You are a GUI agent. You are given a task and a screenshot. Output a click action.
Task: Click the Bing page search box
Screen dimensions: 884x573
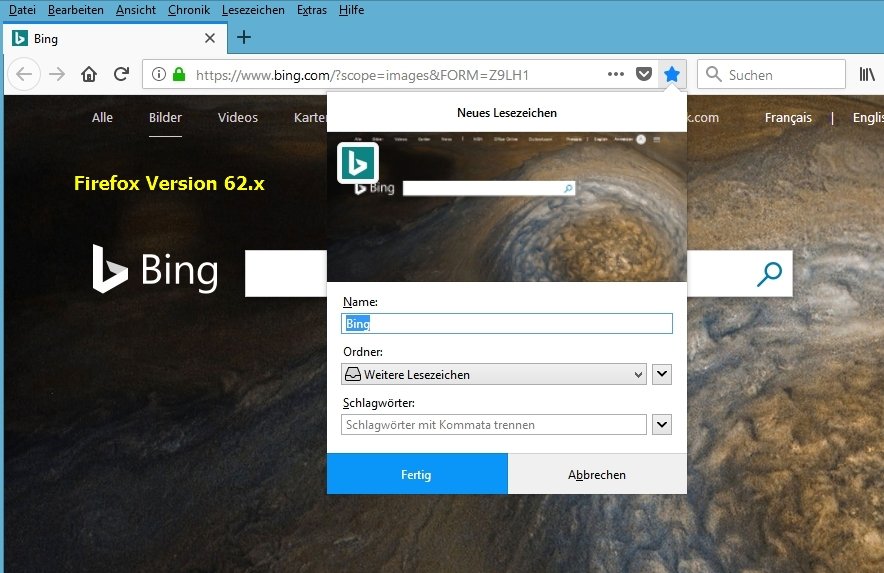tap(286, 274)
